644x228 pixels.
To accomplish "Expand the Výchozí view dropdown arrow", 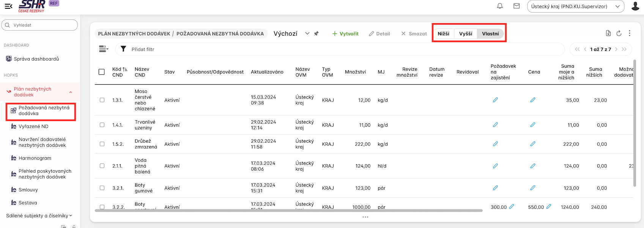I will [307, 34].
